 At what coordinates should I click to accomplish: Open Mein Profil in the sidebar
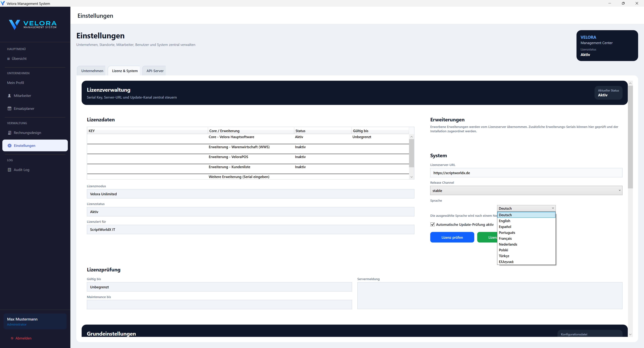[15, 83]
